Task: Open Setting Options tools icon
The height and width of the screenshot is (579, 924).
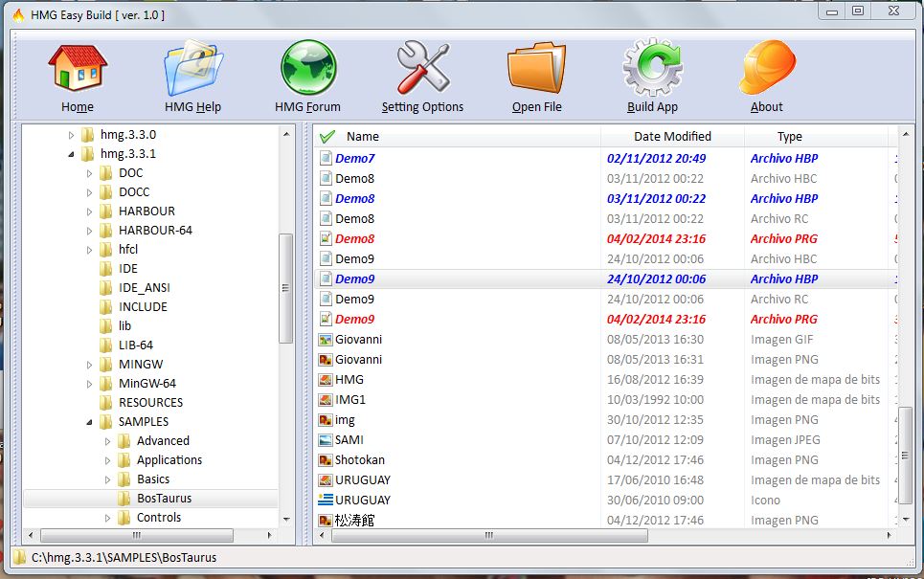Action: point(423,69)
